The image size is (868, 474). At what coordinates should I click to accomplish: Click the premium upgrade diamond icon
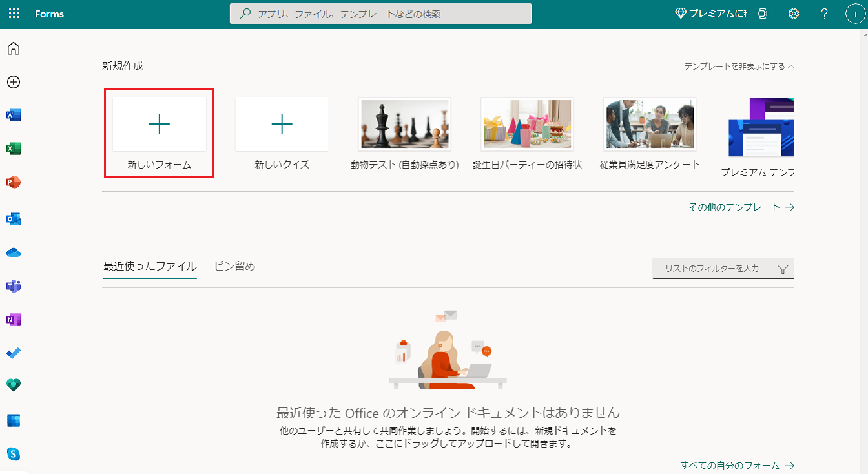[680, 12]
